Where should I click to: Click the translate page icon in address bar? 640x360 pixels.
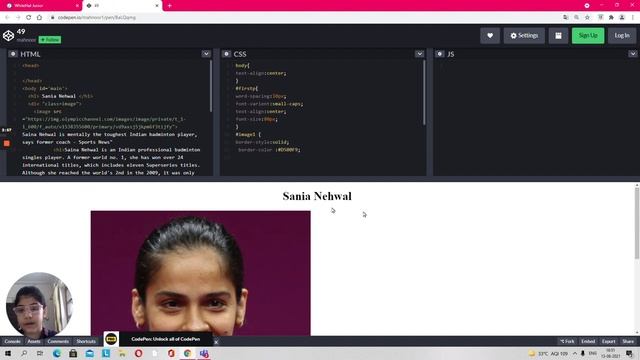pos(565,18)
